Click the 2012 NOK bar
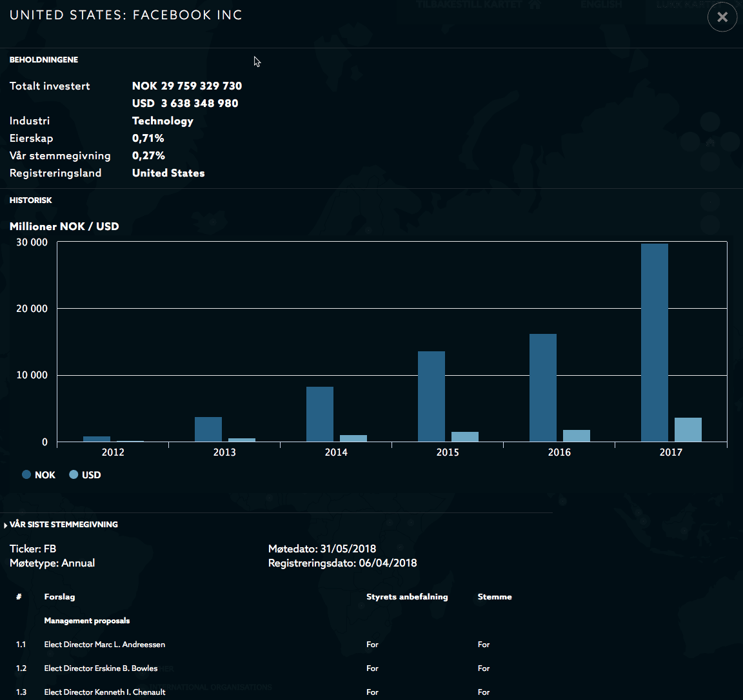The height and width of the screenshot is (700, 743). (x=96, y=439)
